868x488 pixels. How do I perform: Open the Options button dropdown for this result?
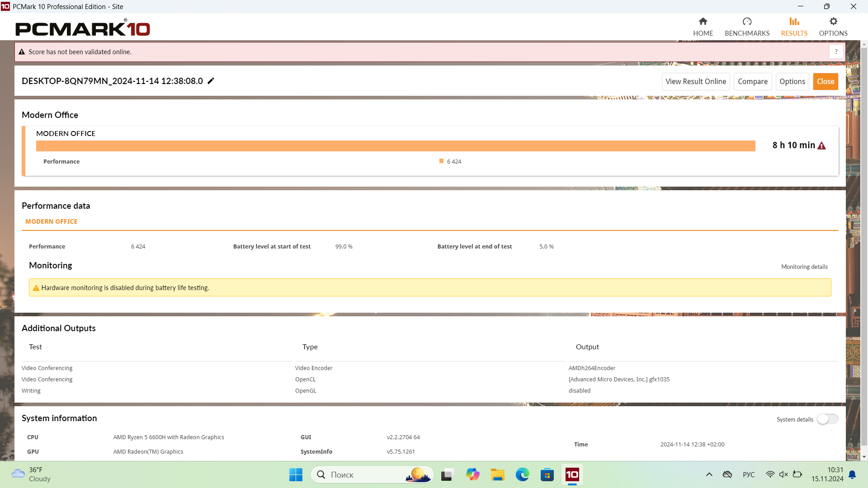(792, 81)
